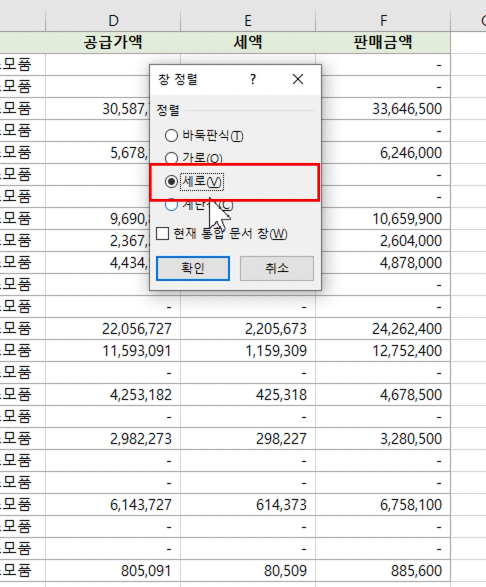Click the 공급가액 header cell
Image resolution: width=486 pixels, height=587 pixels.
(x=113, y=42)
